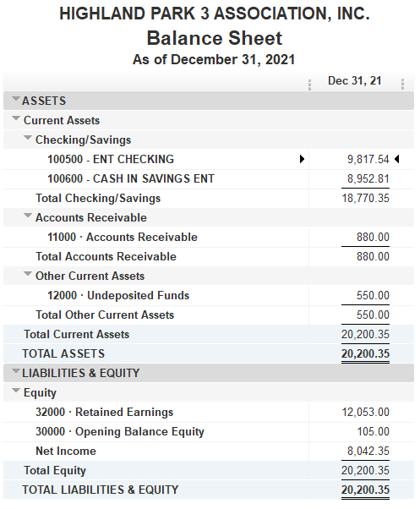Select the Dec 31, 21 column header

(x=354, y=81)
